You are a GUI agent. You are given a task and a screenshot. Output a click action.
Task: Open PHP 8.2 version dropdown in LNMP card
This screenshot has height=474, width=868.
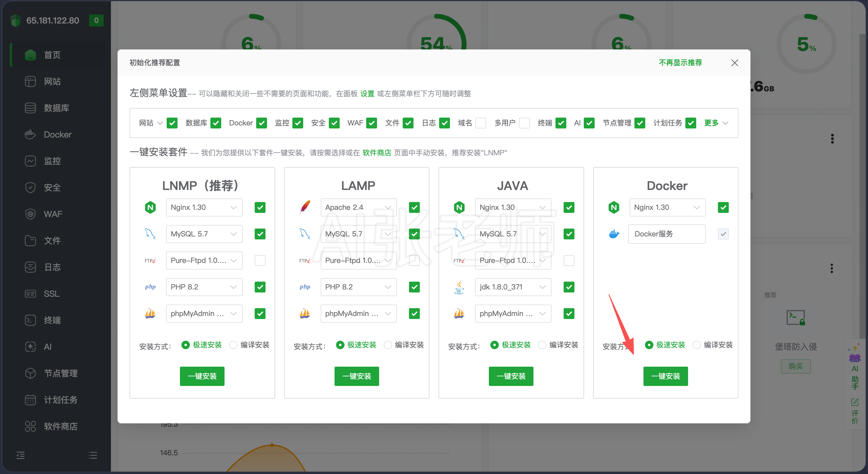[204, 287]
